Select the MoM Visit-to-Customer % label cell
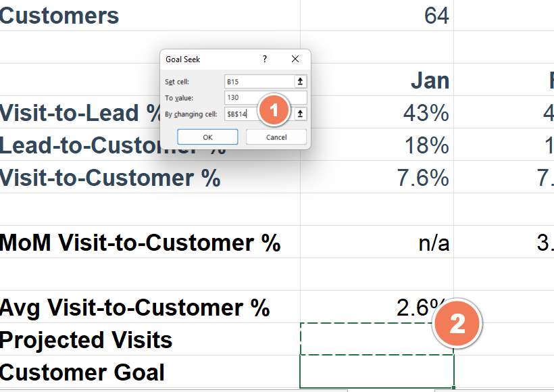The height and width of the screenshot is (392, 554). pyautogui.click(x=150, y=242)
